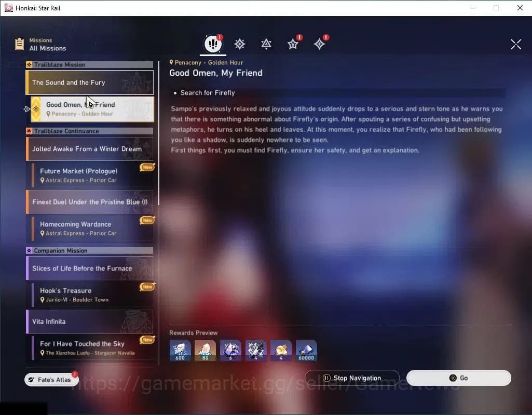Image resolution: width=532 pixels, height=415 pixels.
Task: Click the Trailblaze Continuance section header
Action: tap(90, 131)
